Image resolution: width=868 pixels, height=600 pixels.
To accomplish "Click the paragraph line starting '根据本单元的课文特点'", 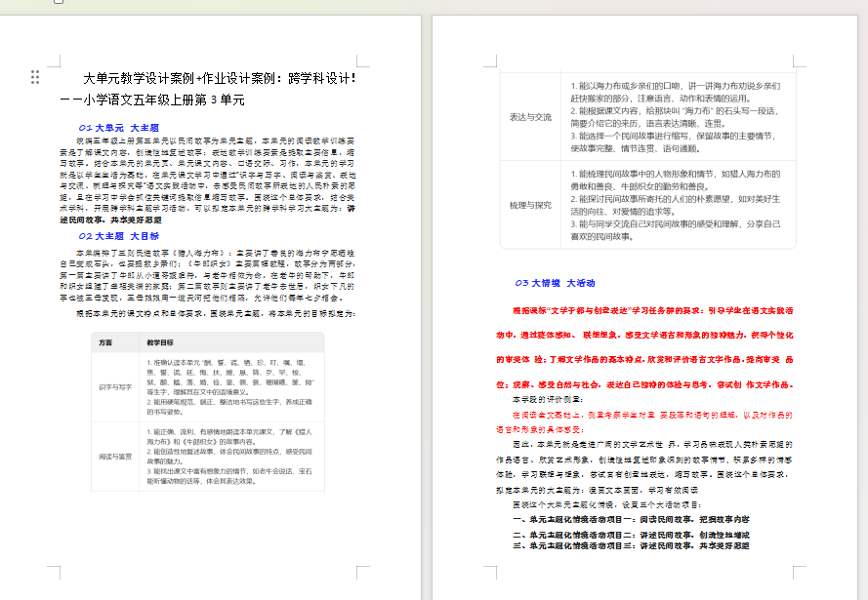I will (216, 313).
